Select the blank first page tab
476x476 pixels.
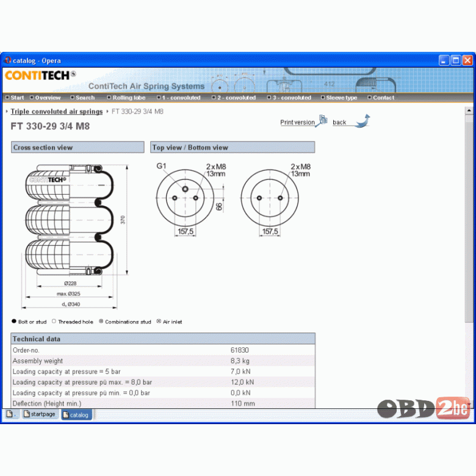[11, 414]
